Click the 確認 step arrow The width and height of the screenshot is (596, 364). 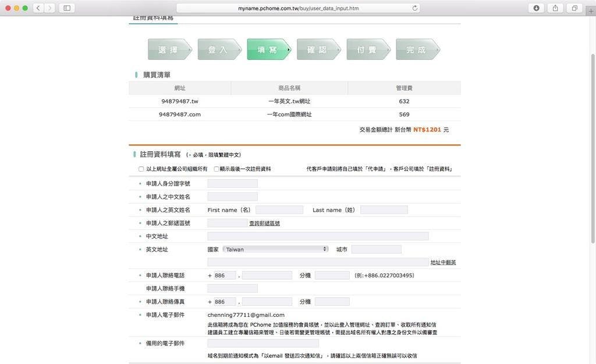(318, 49)
